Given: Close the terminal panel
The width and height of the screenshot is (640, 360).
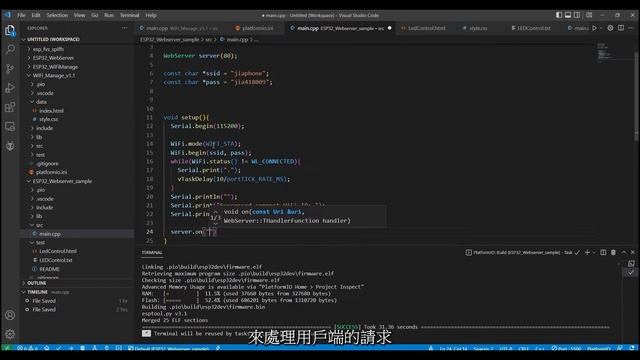Looking at the screenshot, I should [633, 252].
